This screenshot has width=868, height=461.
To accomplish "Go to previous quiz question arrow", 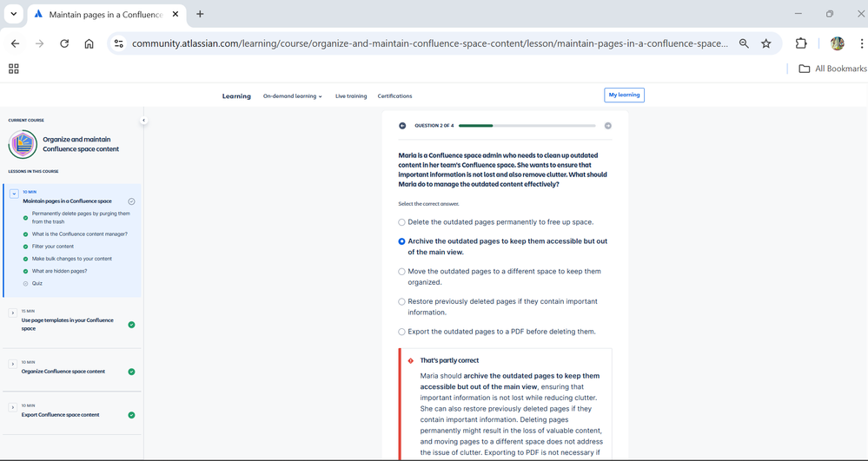I will (402, 126).
